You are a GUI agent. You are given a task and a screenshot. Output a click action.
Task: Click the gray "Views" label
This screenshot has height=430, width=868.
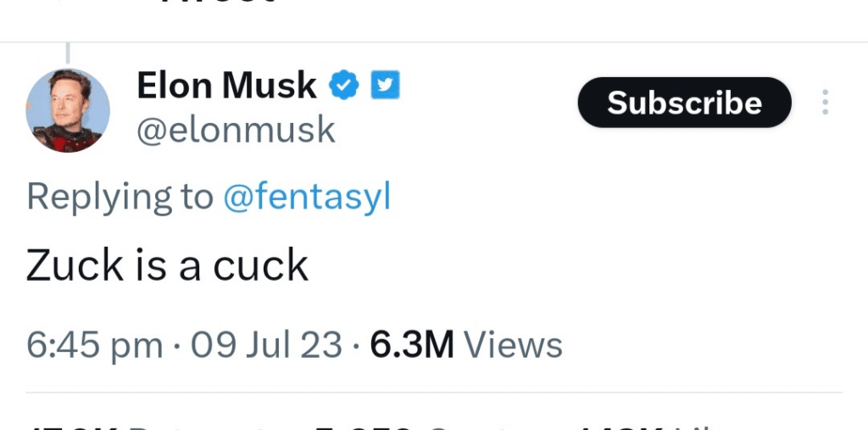point(513,345)
